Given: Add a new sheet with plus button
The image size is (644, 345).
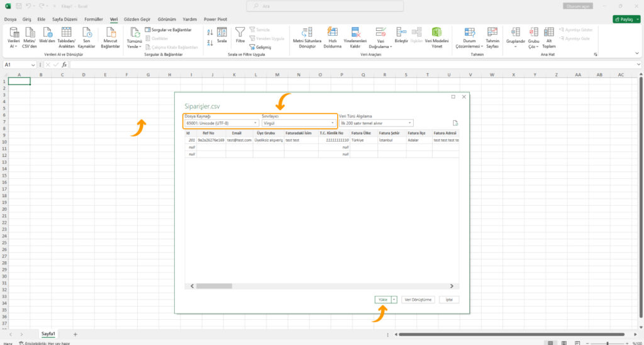Looking at the screenshot, I should click(75, 334).
